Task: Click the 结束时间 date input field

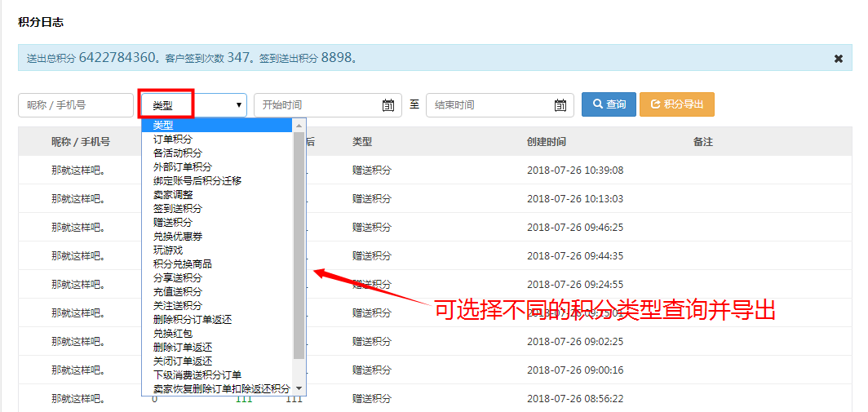Action: click(489, 105)
